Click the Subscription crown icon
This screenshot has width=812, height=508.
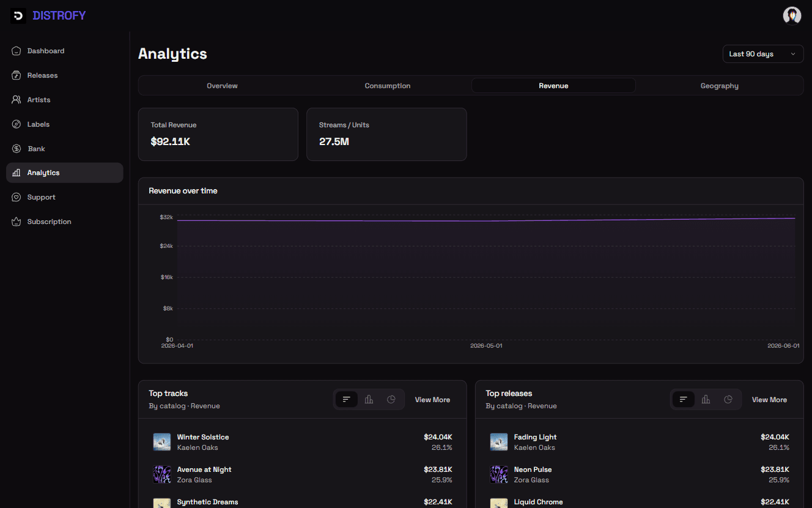(17, 222)
